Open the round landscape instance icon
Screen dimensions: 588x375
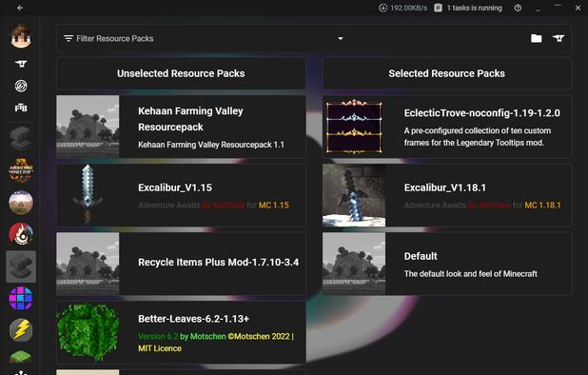tap(21, 203)
